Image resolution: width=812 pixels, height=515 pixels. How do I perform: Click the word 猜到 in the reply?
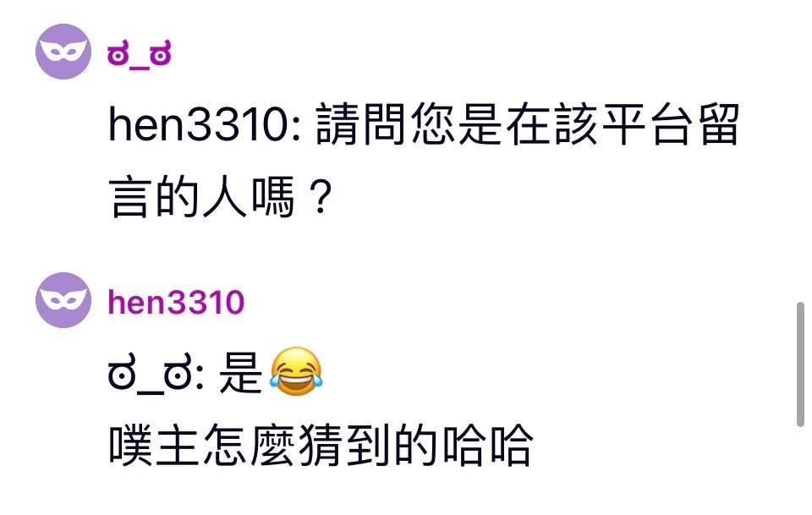(344, 445)
